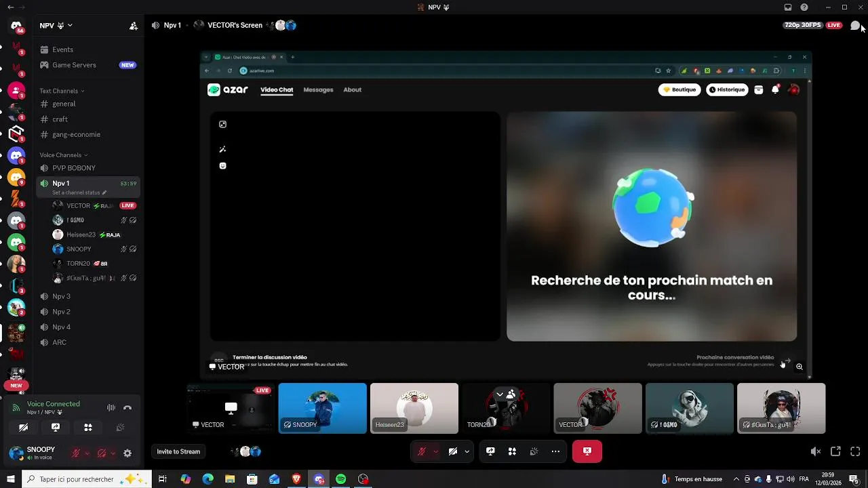Image resolution: width=868 pixels, height=488 pixels.
Task: Open microphone options arrow in the call bar
Action: (435, 451)
